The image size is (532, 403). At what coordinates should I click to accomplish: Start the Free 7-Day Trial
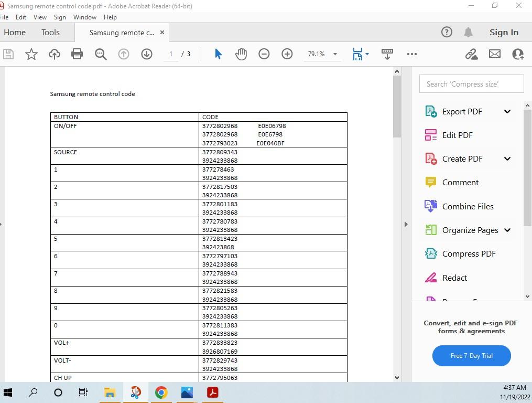[x=471, y=356]
